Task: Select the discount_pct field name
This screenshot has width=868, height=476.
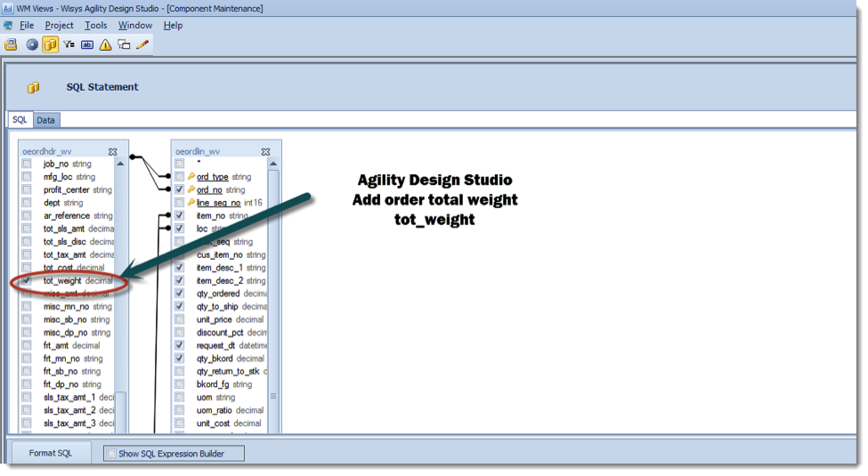Action: [220, 333]
